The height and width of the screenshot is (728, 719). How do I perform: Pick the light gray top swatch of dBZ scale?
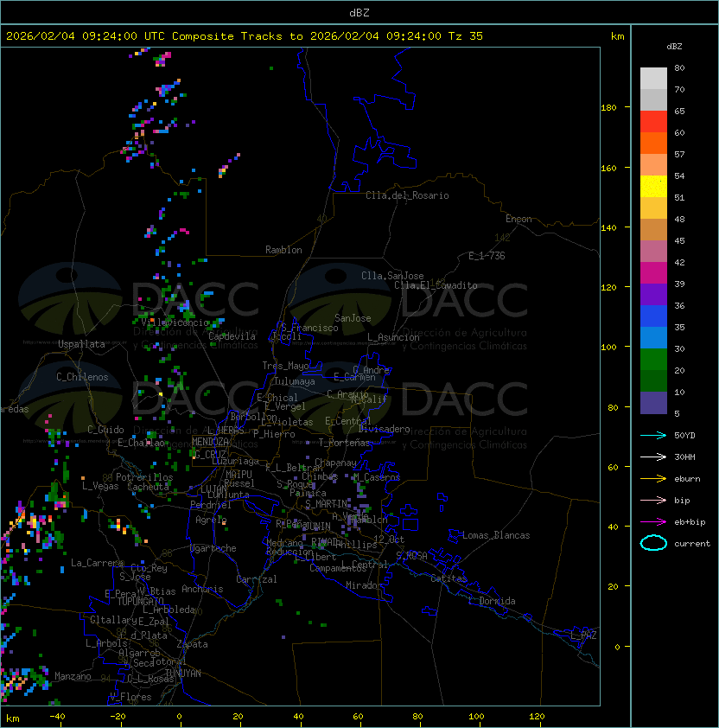[x=653, y=78]
